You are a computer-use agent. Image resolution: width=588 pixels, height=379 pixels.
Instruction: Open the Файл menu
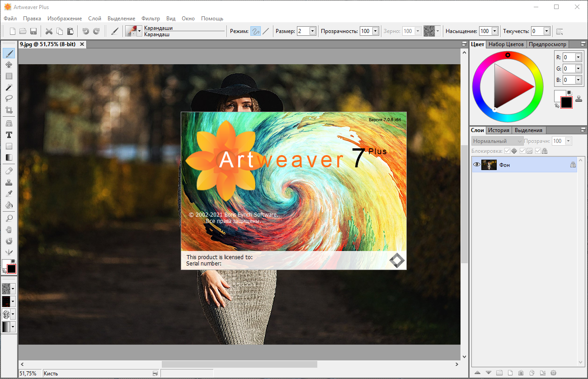(x=10, y=19)
